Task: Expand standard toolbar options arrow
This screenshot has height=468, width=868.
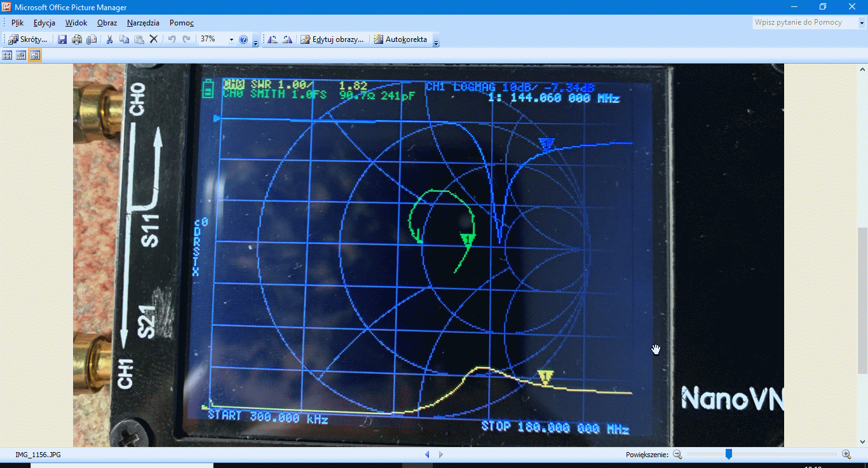Action: tap(255, 41)
